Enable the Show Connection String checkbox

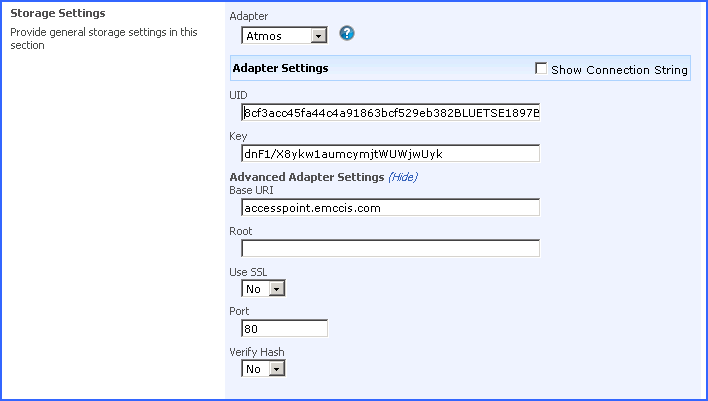click(542, 69)
